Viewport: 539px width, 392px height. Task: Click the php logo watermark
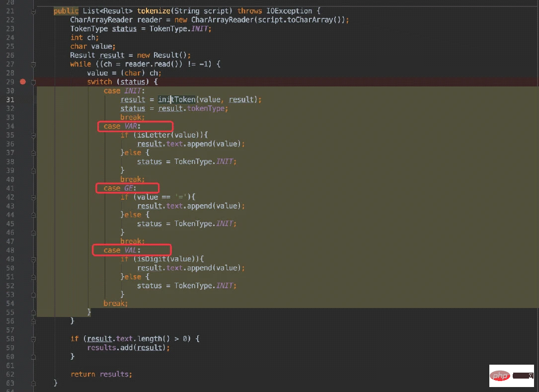click(x=501, y=377)
